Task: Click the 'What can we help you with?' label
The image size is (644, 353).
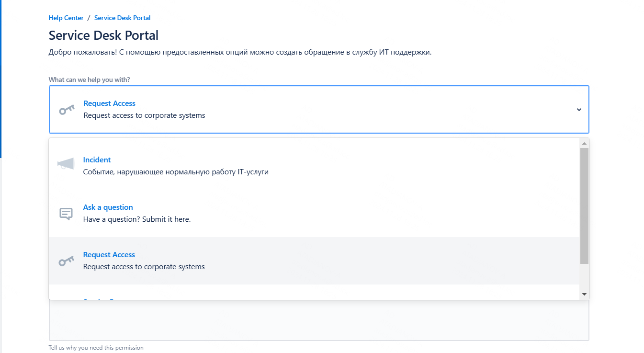Action: coord(89,80)
